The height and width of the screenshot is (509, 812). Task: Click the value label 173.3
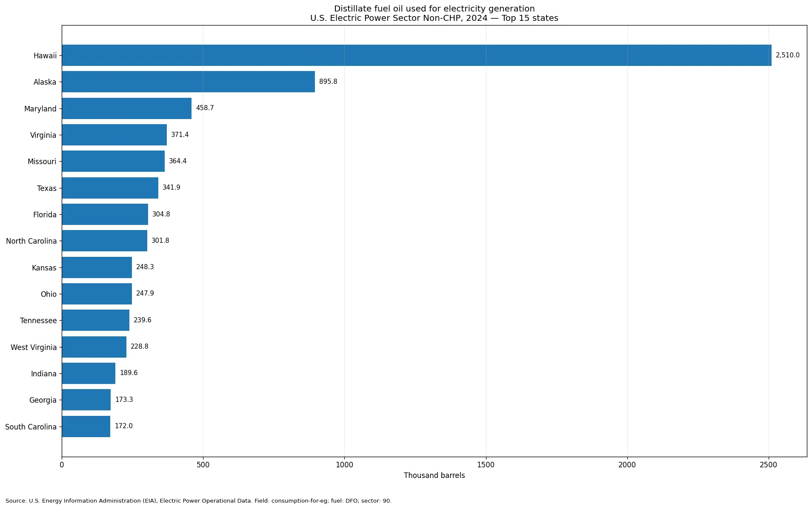124,400
